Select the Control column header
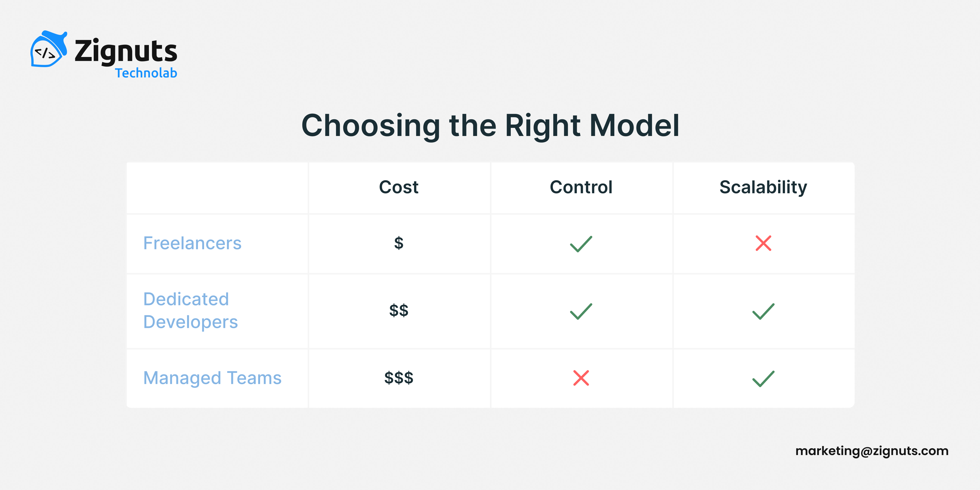980x490 pixels. pyautogui.click(x=581, y=187)
